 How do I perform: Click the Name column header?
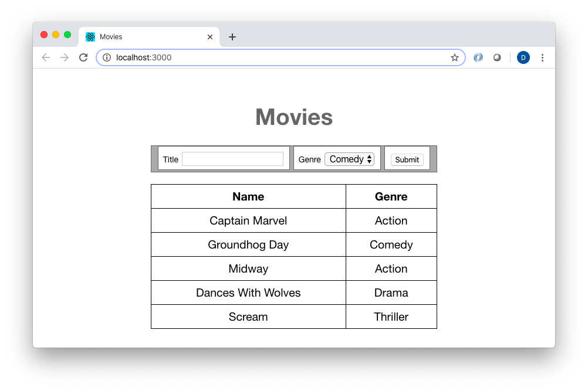tap(248, 196)
